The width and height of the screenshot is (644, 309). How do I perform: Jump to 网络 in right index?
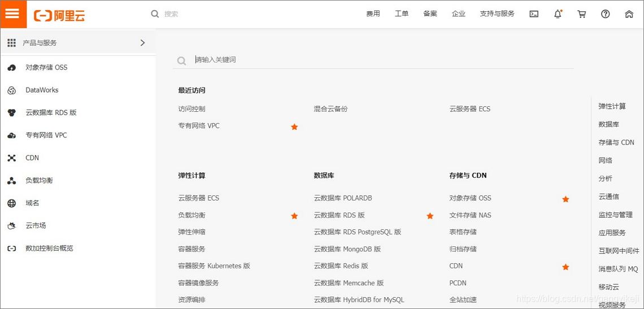click(x=606, y=160)
